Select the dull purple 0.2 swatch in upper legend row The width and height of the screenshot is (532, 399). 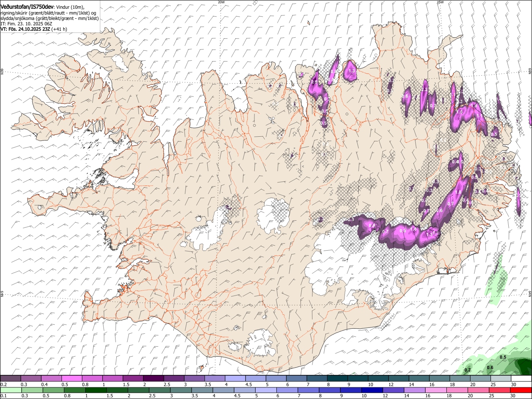coord(10,379)
